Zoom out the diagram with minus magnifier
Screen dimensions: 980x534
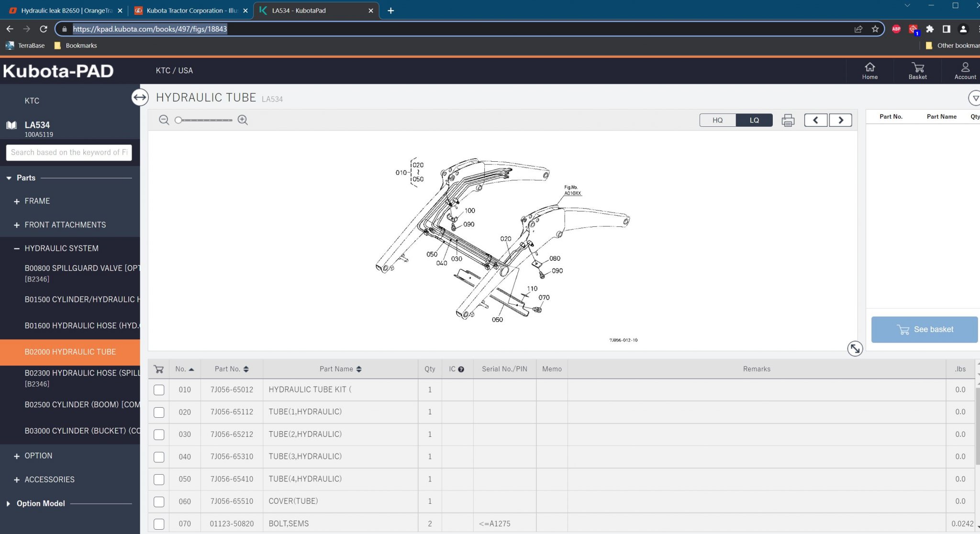coord(164,120)
